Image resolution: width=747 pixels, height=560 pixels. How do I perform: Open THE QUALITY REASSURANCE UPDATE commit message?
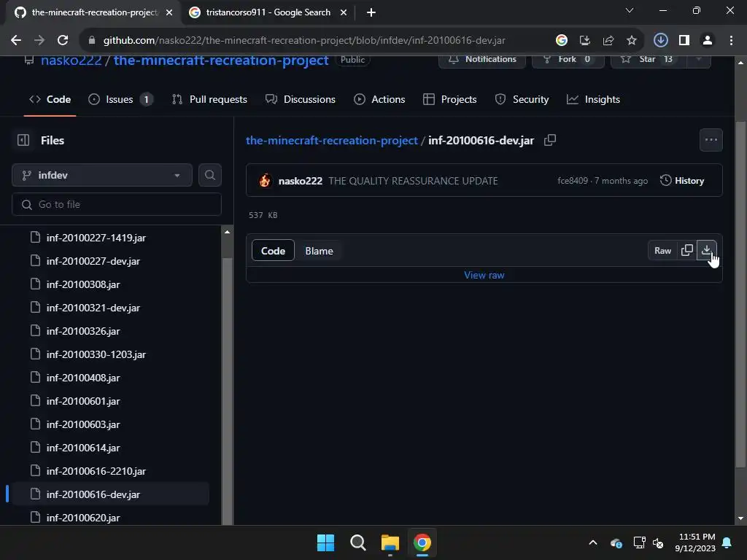(413, 181)
